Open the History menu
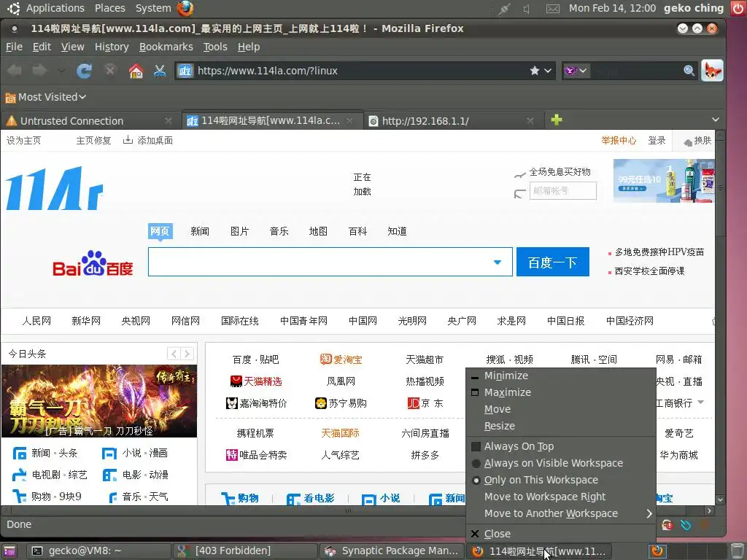The width and height of the screenshot is (747, 560). [x=112, y=47]
